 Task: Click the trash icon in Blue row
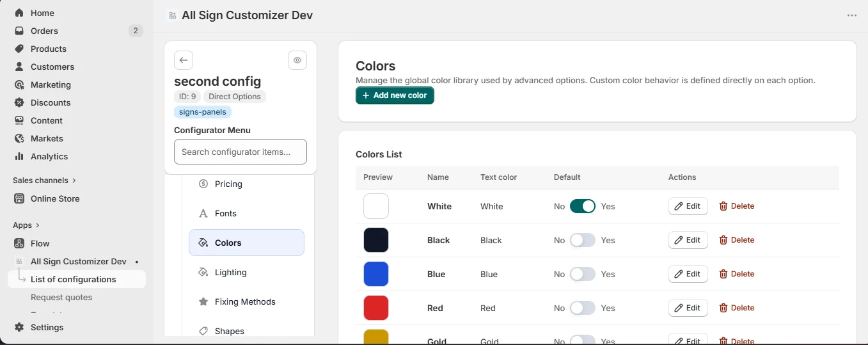723,274
